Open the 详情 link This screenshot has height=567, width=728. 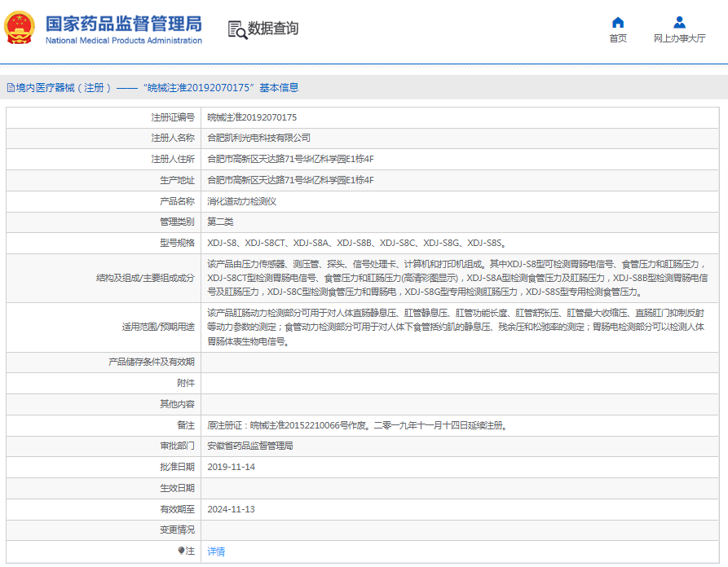pos(216,552)
